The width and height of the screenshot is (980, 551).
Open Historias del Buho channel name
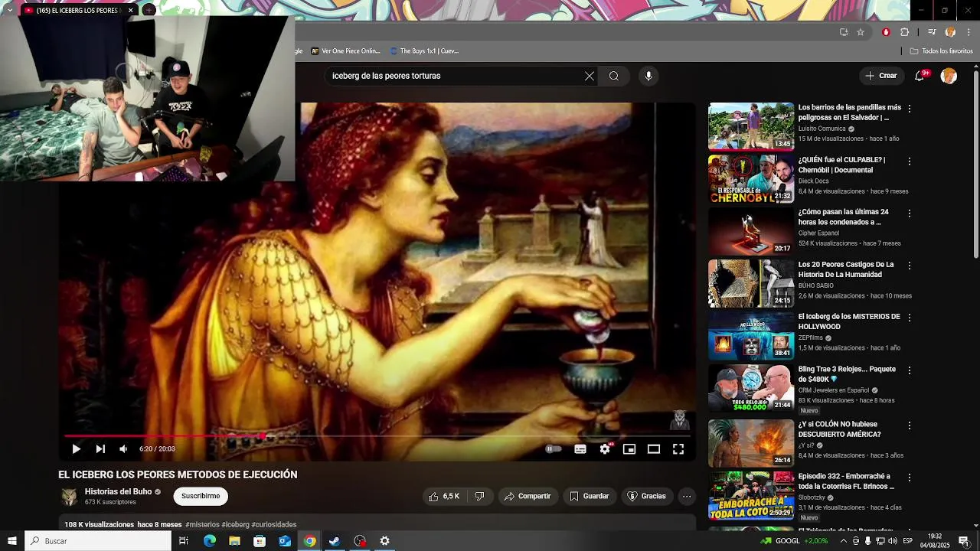(x=119, y=491)
